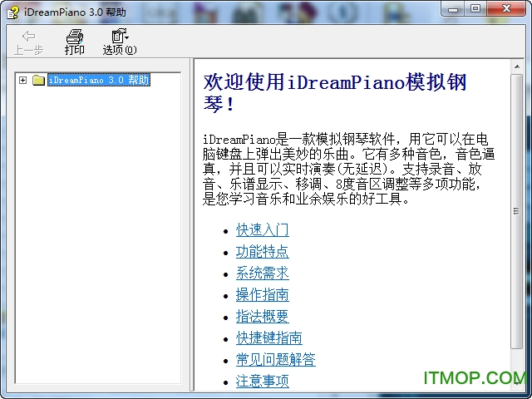Open the 系统需求 link

pos(263,273)
